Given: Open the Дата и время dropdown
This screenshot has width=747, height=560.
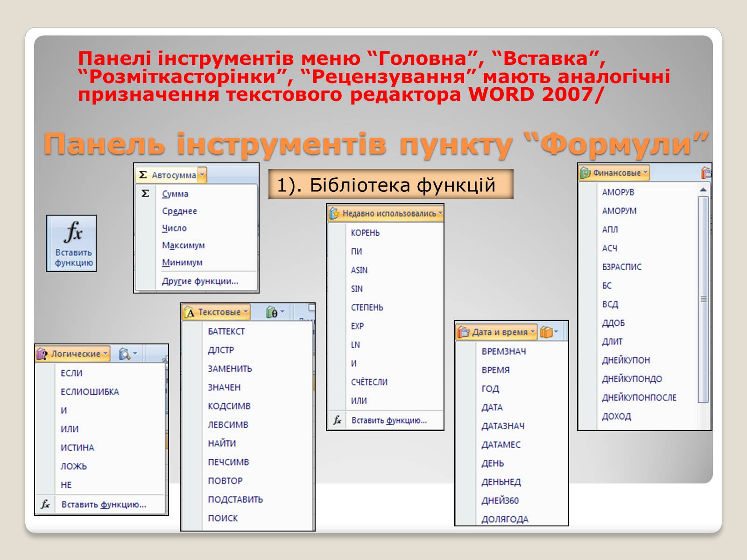Looking at the screenshot, I should 533,332.
